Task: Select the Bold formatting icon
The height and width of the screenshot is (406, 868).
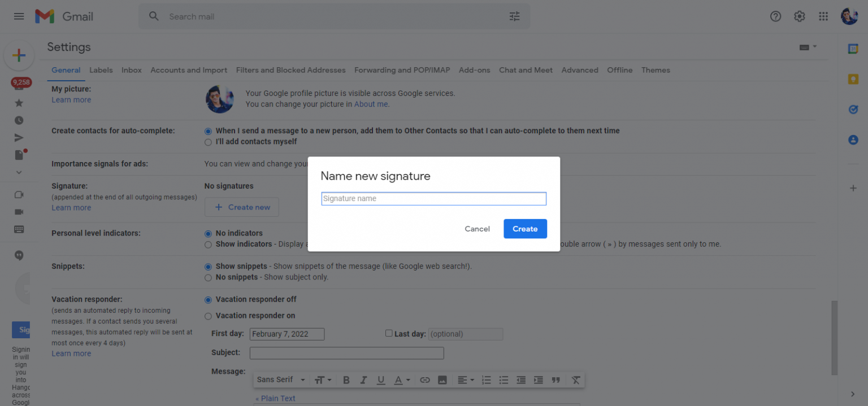Action: [x=346, y=379]
